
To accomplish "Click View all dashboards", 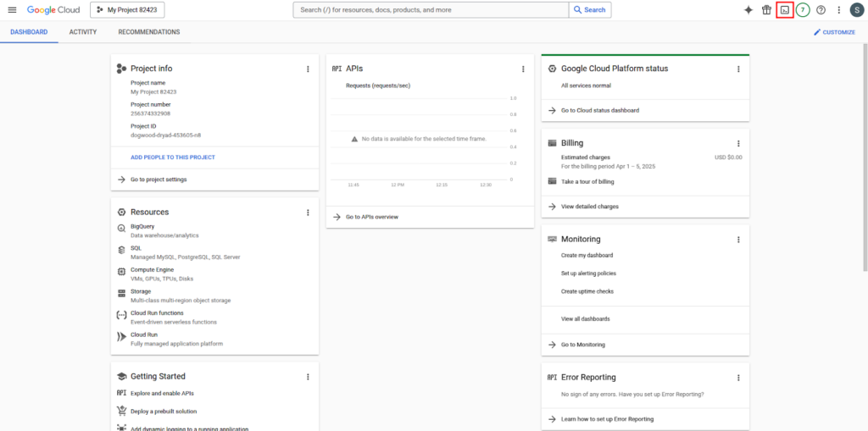I will (586, 319).
